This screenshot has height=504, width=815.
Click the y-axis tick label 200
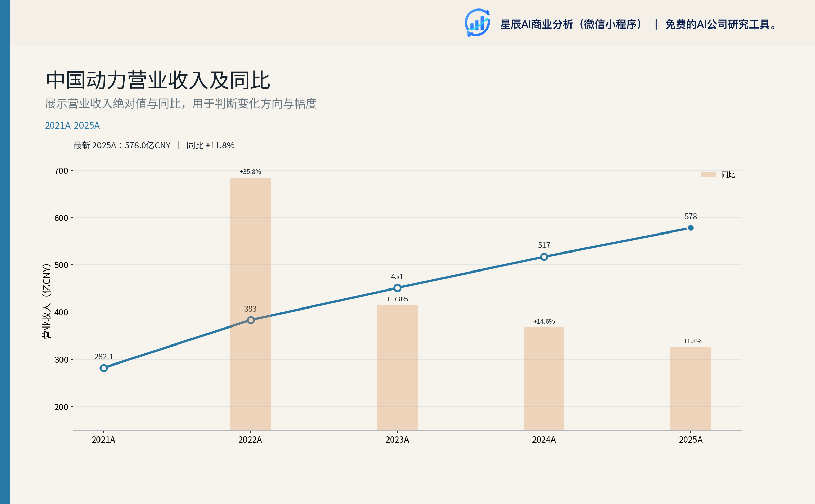coord(61,407)
